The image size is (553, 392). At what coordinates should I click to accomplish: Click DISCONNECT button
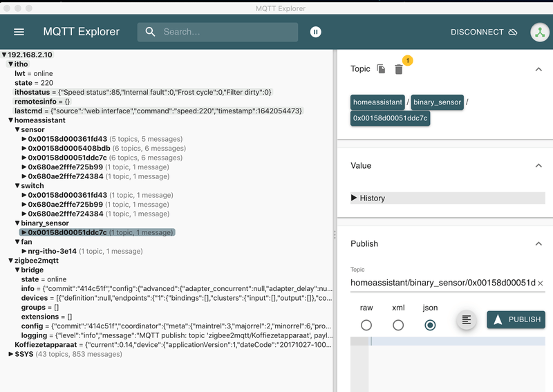(x=483, y=32)
